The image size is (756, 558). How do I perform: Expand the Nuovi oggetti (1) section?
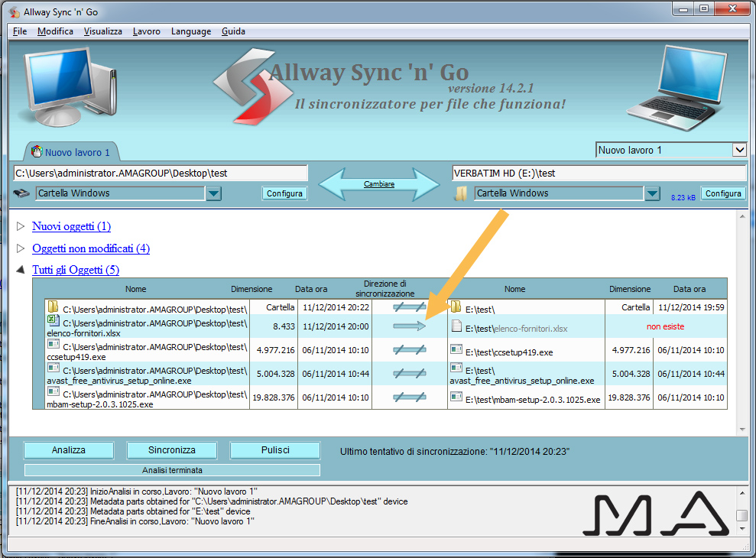(x=20, y=225)
